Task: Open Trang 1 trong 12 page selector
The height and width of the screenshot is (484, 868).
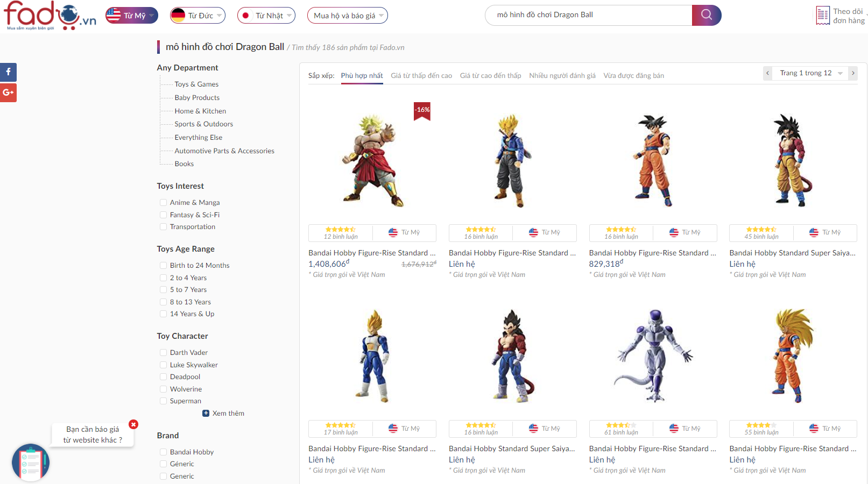Action: (810, 73)
